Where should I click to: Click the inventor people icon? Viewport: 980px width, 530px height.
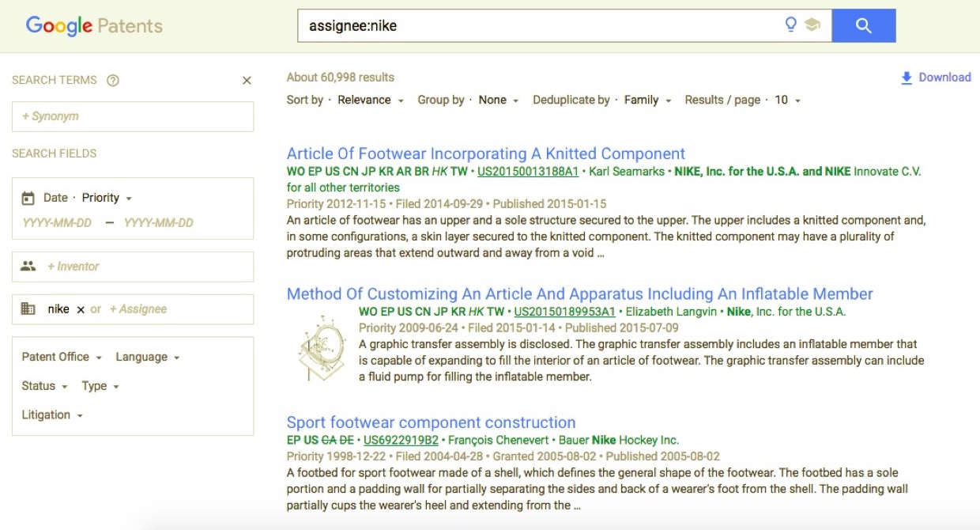(x=28, y=267)
